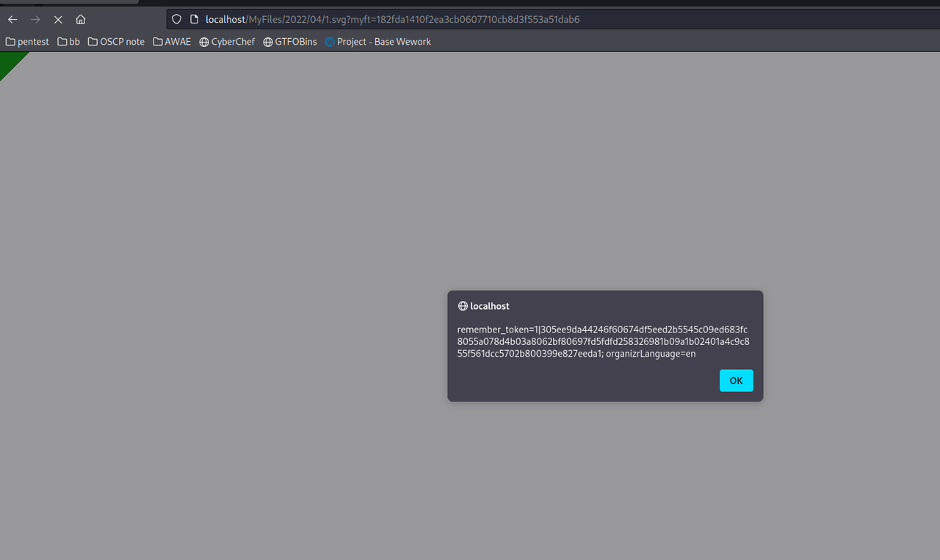This screenshot has height=560, width=940.
Task: Click the Project - Base Wework favicon
Action: click(329, 42)
